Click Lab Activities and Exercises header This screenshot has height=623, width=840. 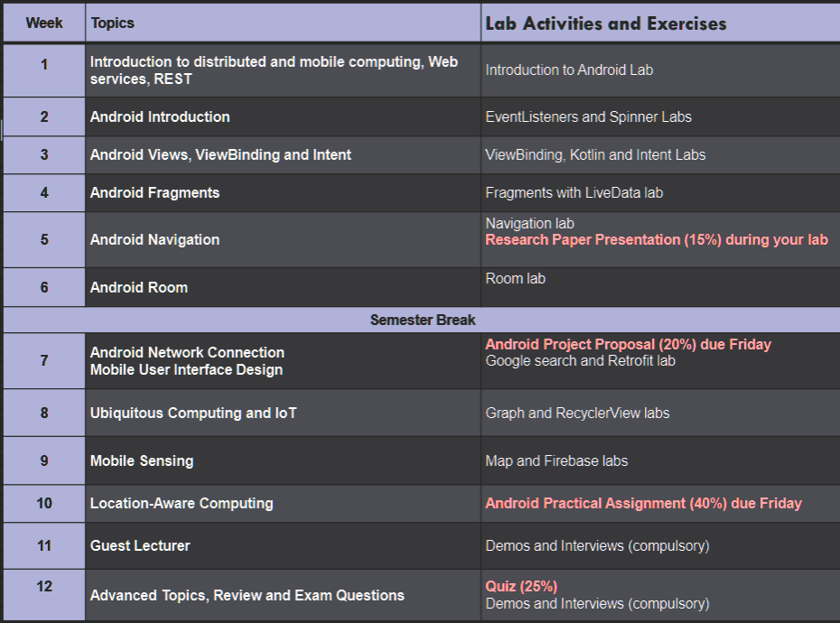[x=660, y=23]
